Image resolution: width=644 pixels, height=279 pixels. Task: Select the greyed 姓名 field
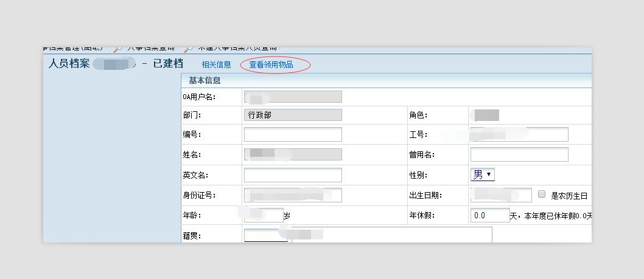pyautogui.click(x=293, y=154)
